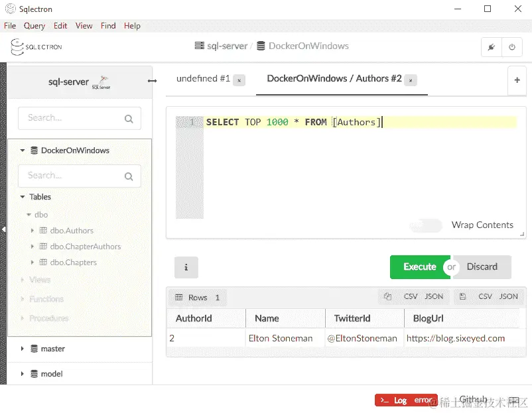Screen dimensions: 532x413
Task: Copy results as JSON to clipboard
Action: (x=434, y=297)
